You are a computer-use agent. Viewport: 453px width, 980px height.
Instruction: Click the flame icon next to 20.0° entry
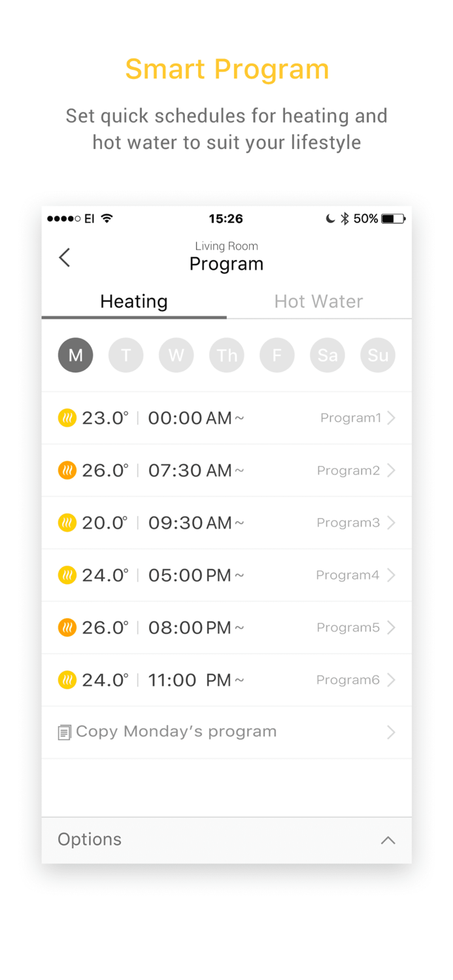pos(67,522)
